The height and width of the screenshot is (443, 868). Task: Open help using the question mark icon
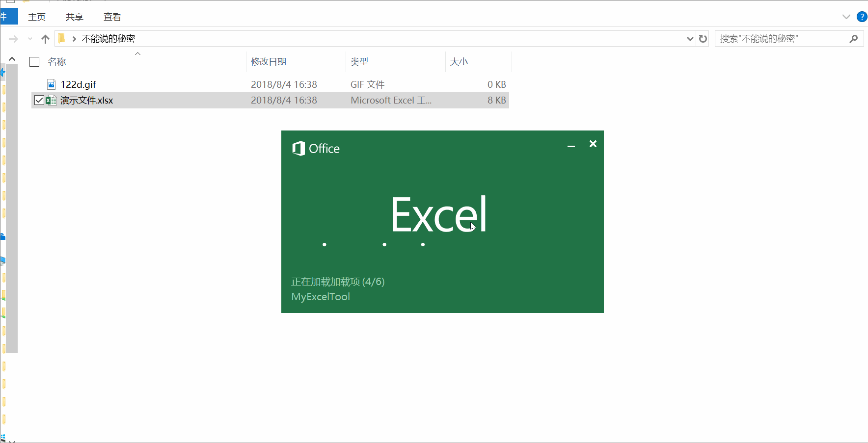click(862, 16)
